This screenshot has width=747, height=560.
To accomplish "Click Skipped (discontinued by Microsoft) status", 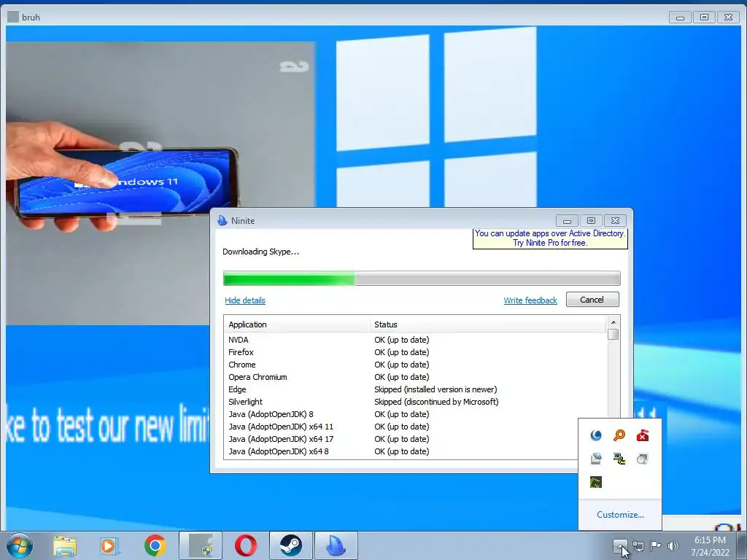I will click(436, 402).
